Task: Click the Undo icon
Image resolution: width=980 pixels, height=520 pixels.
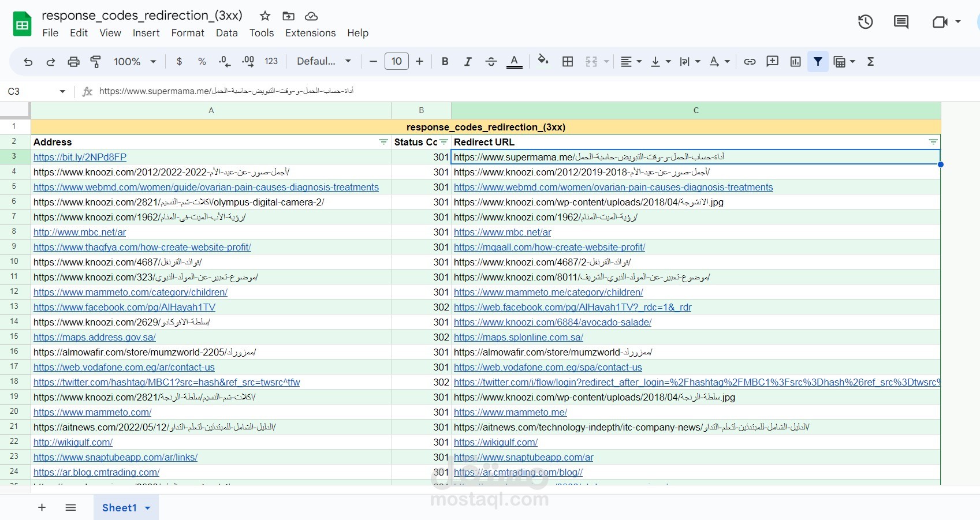Action: point(28,62)
